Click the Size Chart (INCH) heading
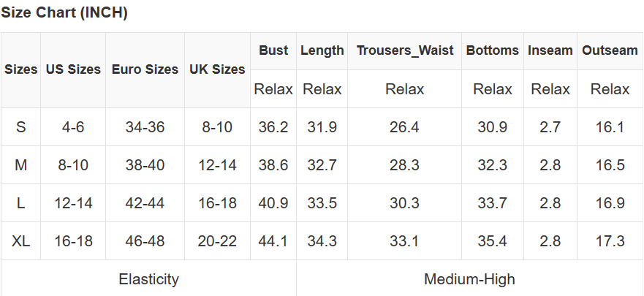The height and width of the screenshot is (296, 644). point(64,13)
